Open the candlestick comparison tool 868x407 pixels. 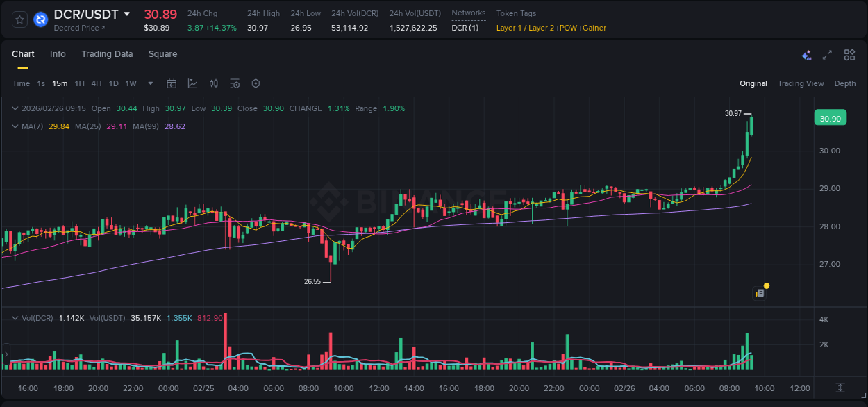[213, 83]
